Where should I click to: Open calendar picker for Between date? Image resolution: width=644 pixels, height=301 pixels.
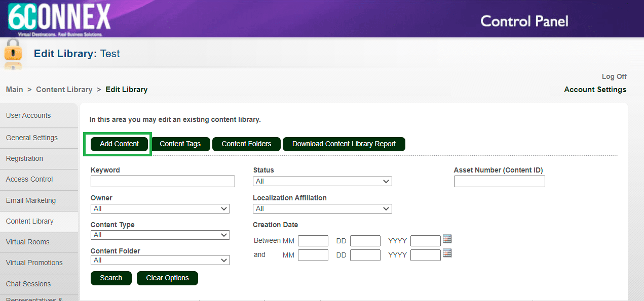447,239
